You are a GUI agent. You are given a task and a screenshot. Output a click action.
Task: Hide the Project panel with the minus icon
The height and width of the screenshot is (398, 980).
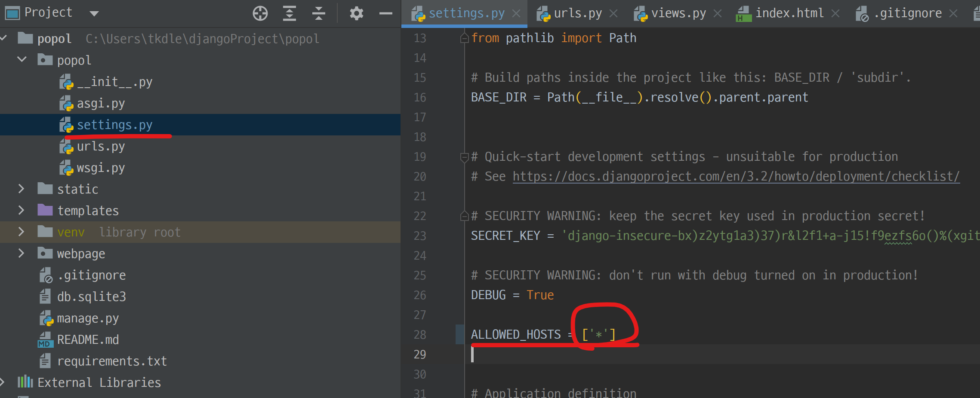386,14
